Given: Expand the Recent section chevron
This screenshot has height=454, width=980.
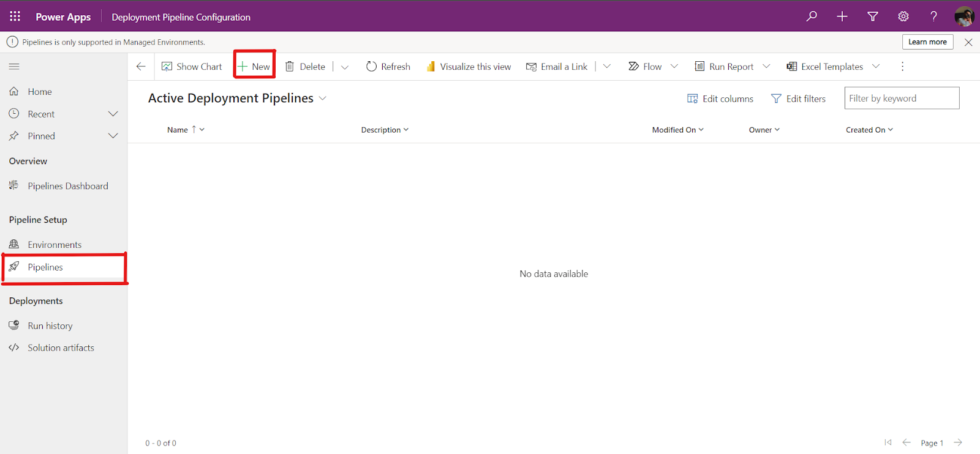Looking at the screenshot, I should click(113, 114).
